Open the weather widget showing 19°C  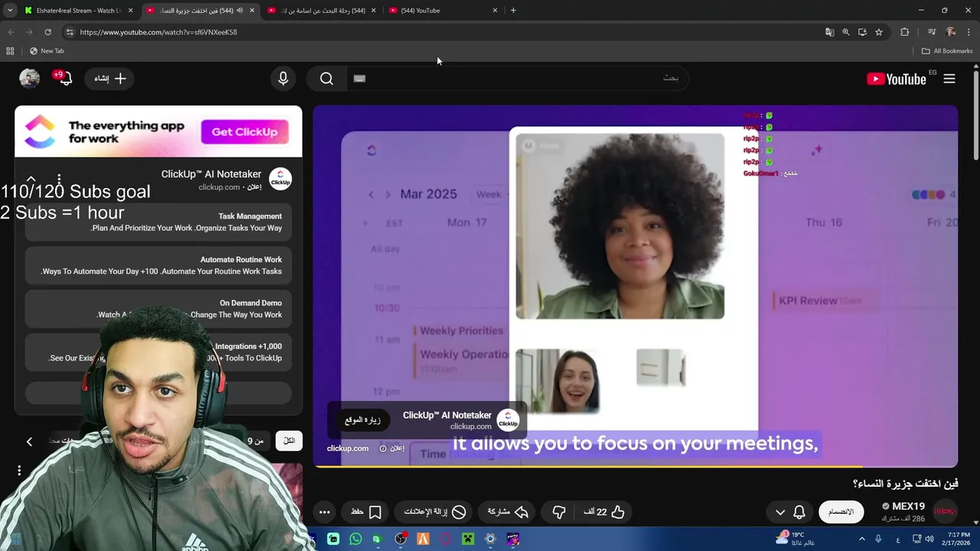click(795, 539)
